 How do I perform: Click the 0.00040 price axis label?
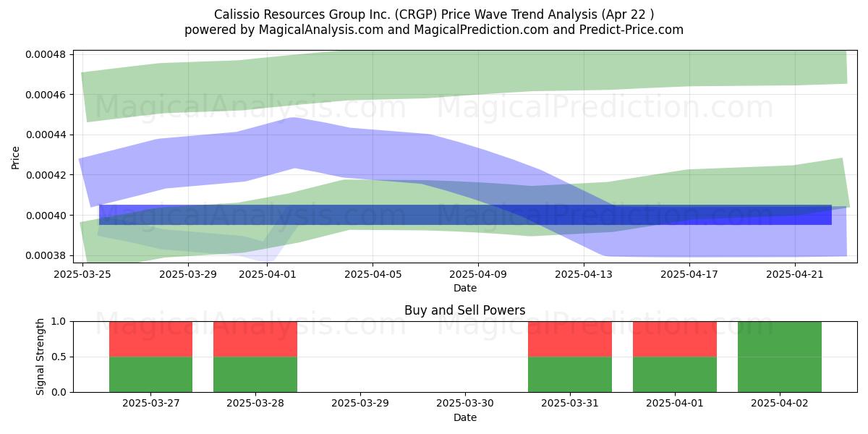point(46,216)
